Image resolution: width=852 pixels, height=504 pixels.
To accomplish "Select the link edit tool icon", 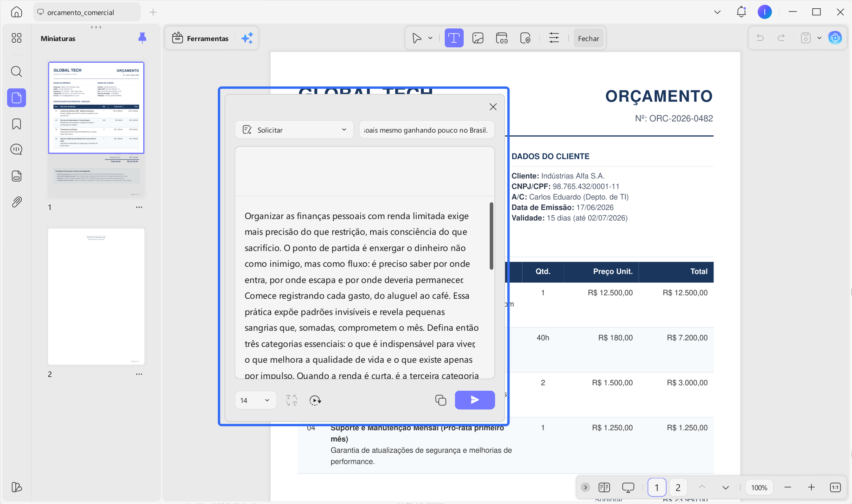I will 502,38.
